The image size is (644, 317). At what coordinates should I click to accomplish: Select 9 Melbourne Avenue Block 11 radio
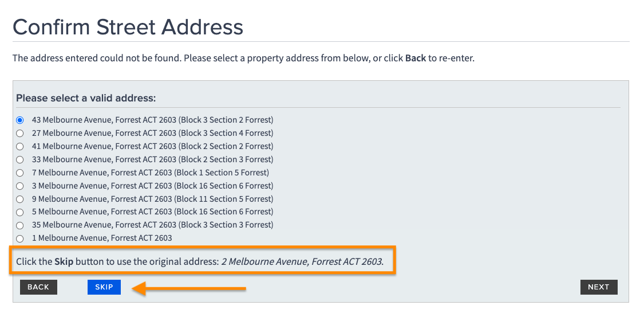[x=20, y=199]
